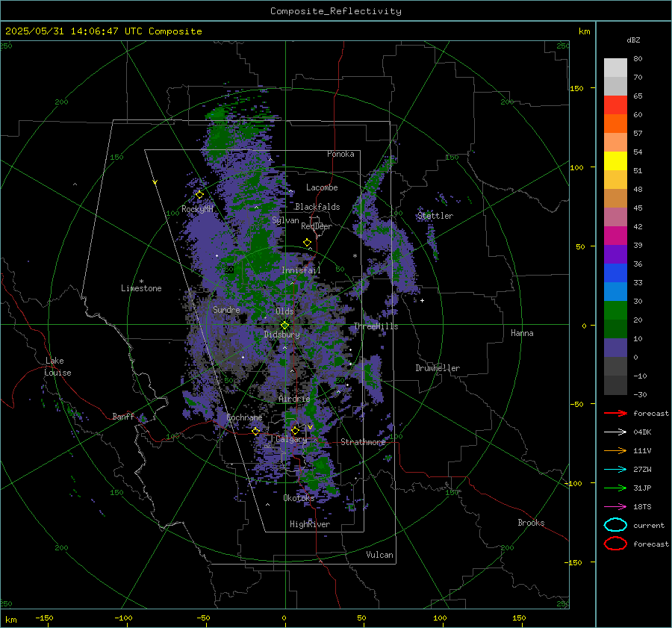The width and height of the screenshot is (672, 628).
Task: Click the Airdrie label
Action: click(x=294, y=399)
